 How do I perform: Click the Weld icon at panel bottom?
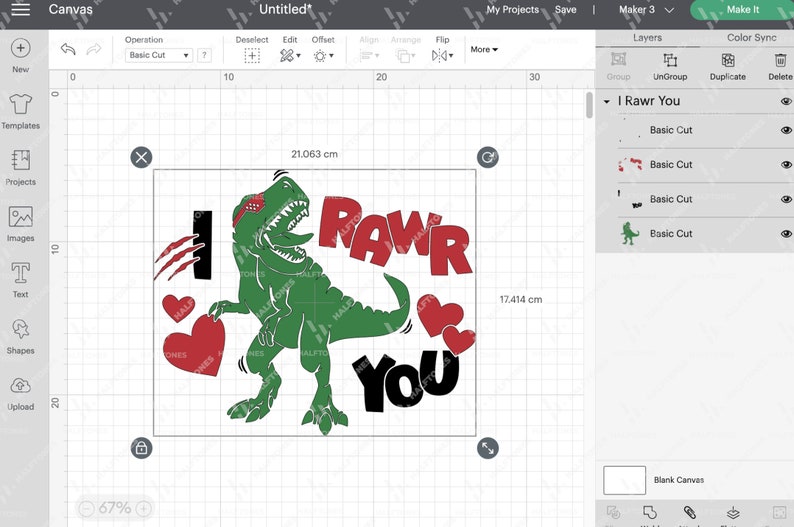click(x=650, y=512)
